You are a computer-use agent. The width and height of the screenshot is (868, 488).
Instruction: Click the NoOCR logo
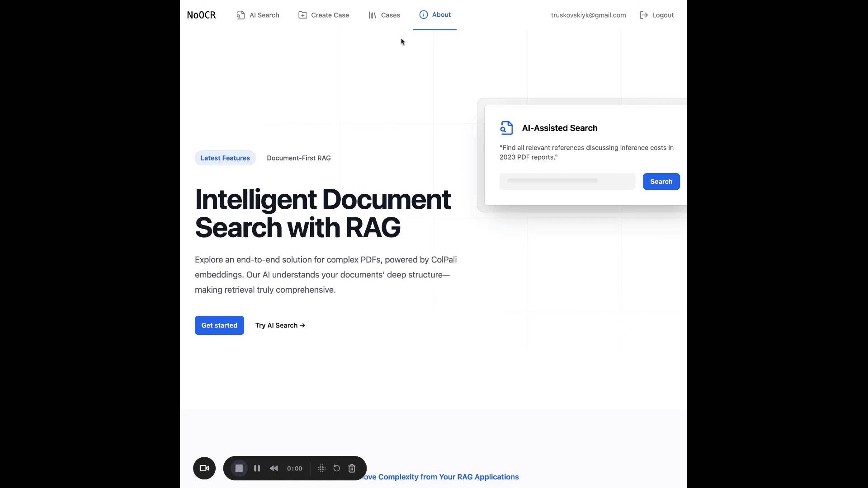pyautogui.click(x=201, y=15)
